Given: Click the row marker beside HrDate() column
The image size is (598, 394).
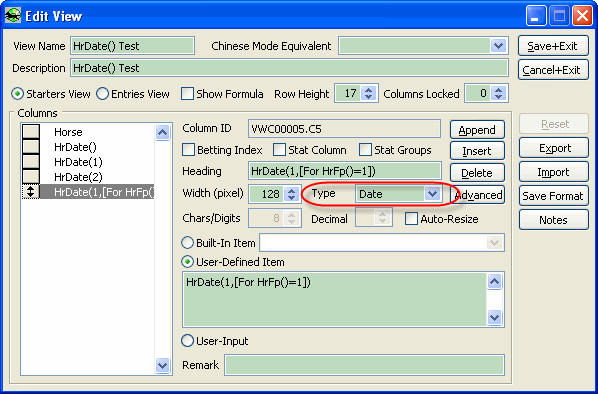Looking at the screenshot, I should pos(31,147).
